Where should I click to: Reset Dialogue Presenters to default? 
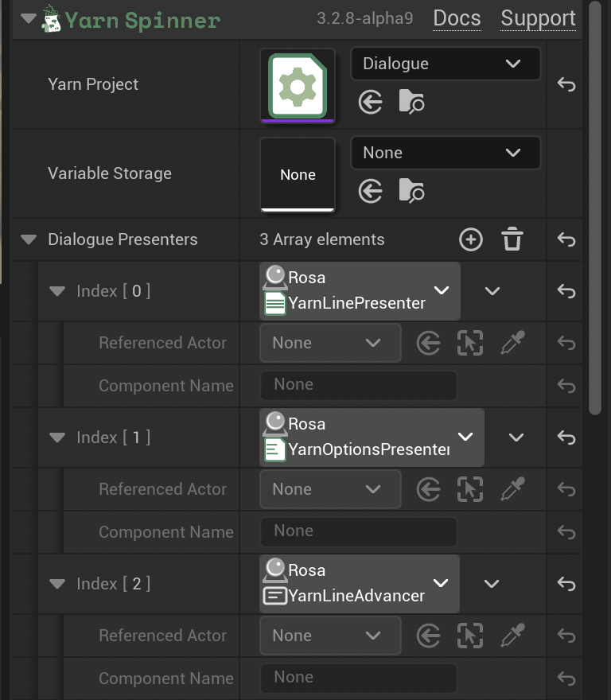(566, 239)
